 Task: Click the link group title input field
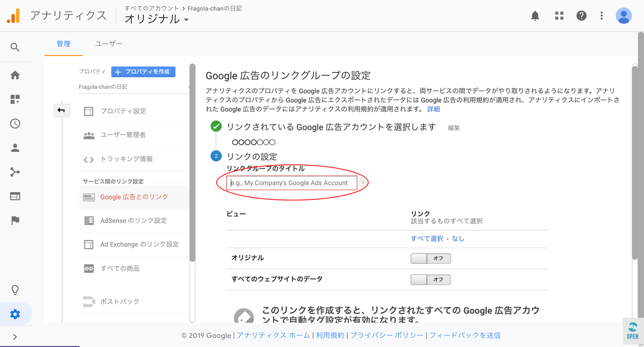pos(292,183)
